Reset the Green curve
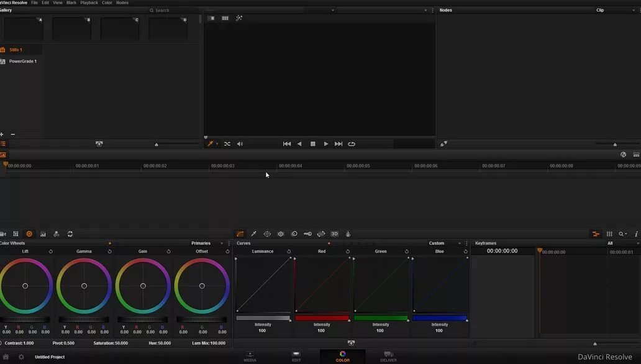Viewport: 641px width, 364px height. pyautogui.click(x=406, y=252)
